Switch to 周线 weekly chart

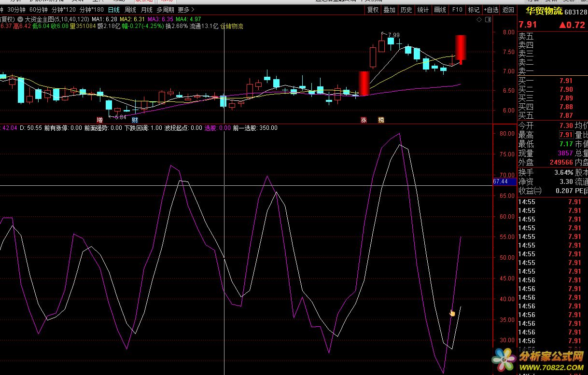coord(130,10)
